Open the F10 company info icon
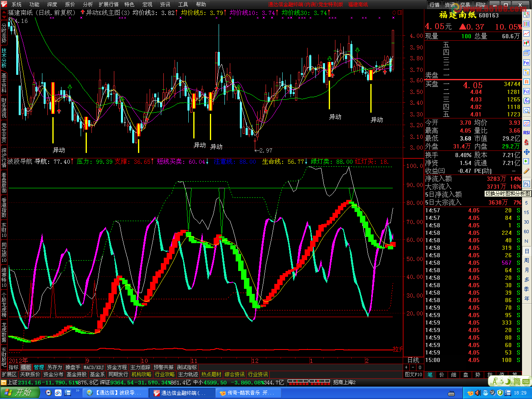 coord(526,63)
